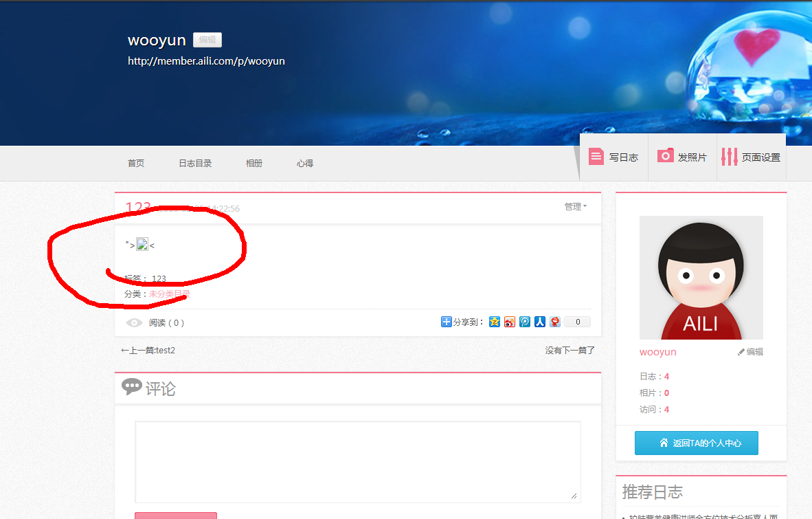Click the 推荐日志 heading
The width and height of the screenshot is (812, 519).
coord(653,492)
